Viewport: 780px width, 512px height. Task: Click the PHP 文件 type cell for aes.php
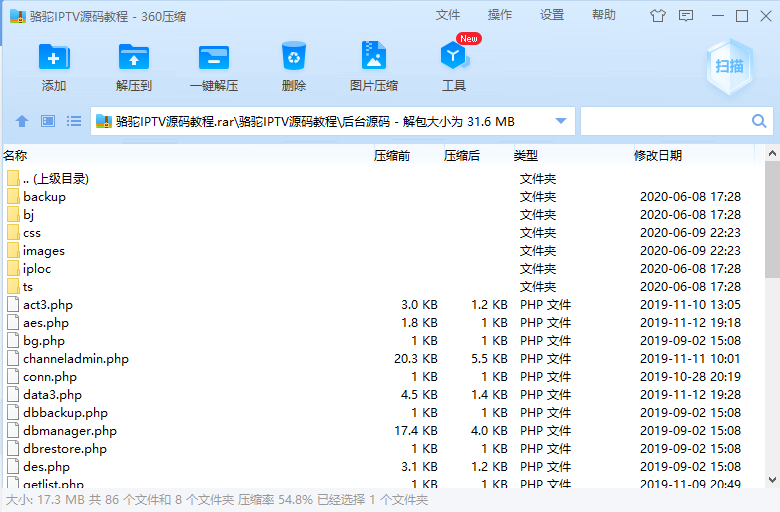[x=546, y=322]
